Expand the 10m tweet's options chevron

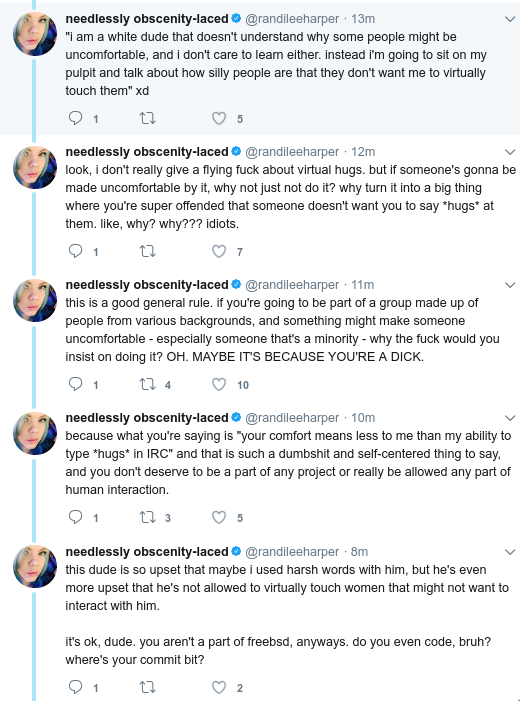(510, 418)
